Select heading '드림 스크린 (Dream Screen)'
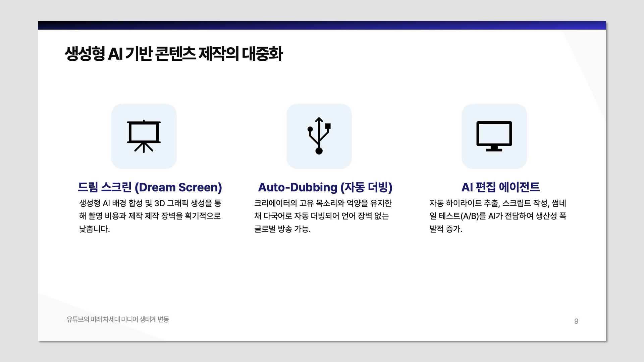The height and width of the screenshot is (362, 644). point(150,187)
